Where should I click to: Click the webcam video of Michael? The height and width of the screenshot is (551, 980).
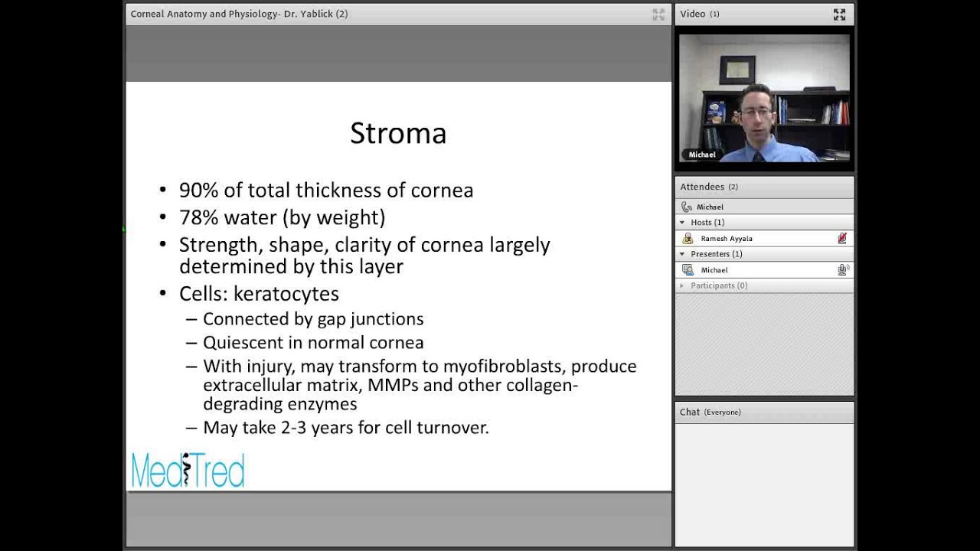pos(764,99)
